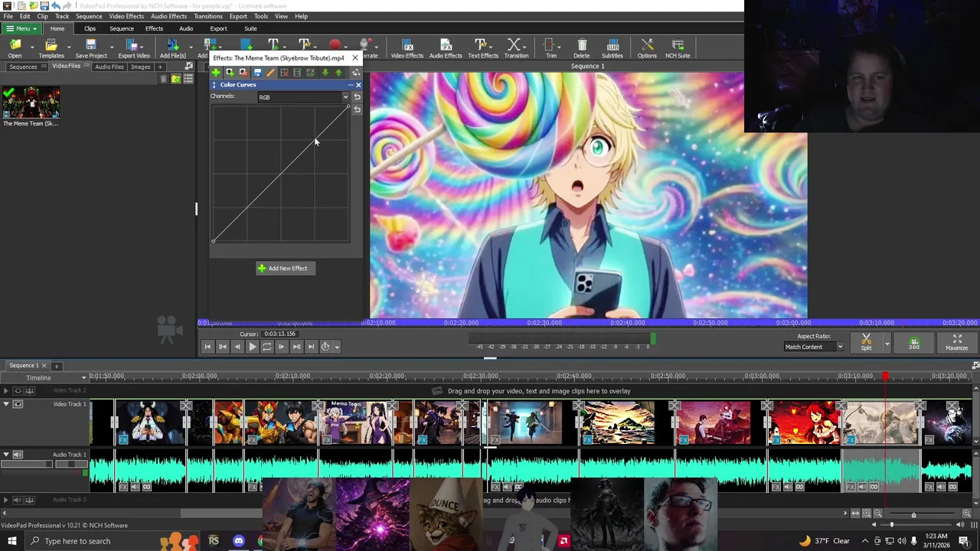Expand Video Track 2 triangle

pyautogui.click(x=6, y=391)
